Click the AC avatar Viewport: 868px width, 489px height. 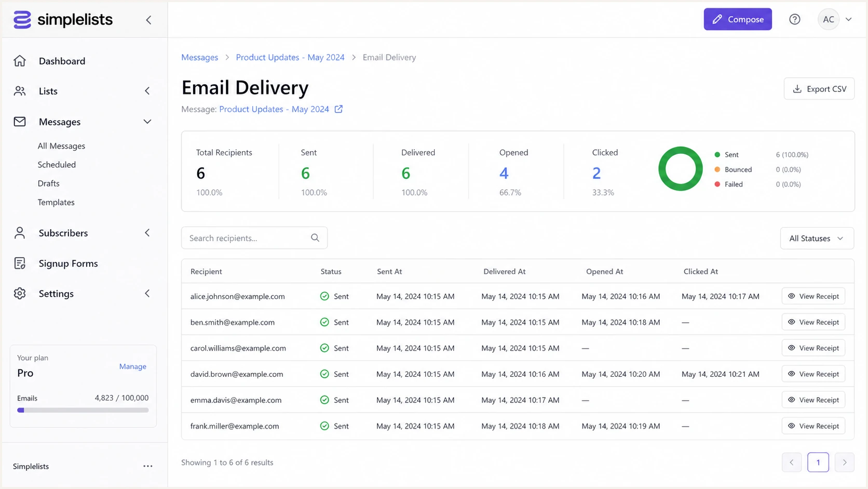pos(829,19)
